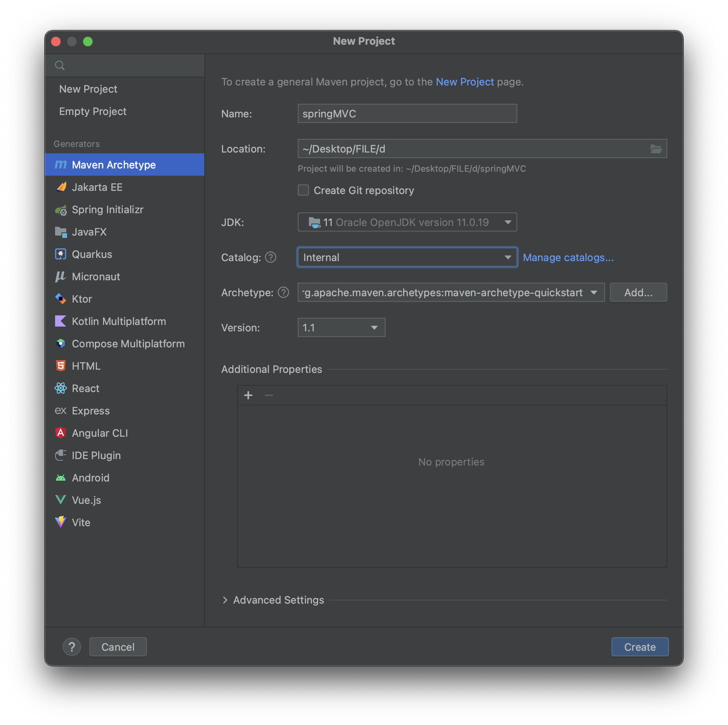This screenshot has width=728, height=725.
Task: Click the Kotlin Multiplatform icon
Action: tap(61, 321)
